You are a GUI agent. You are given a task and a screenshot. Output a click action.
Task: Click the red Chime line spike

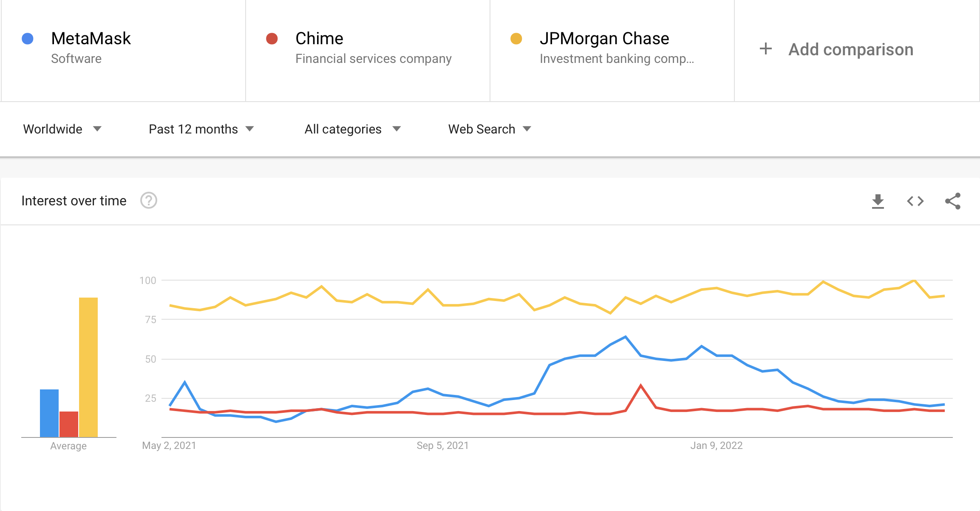pos(640,386)
